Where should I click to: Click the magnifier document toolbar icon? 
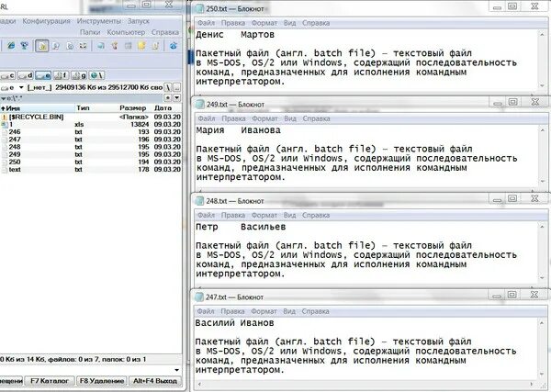[55, 46]
